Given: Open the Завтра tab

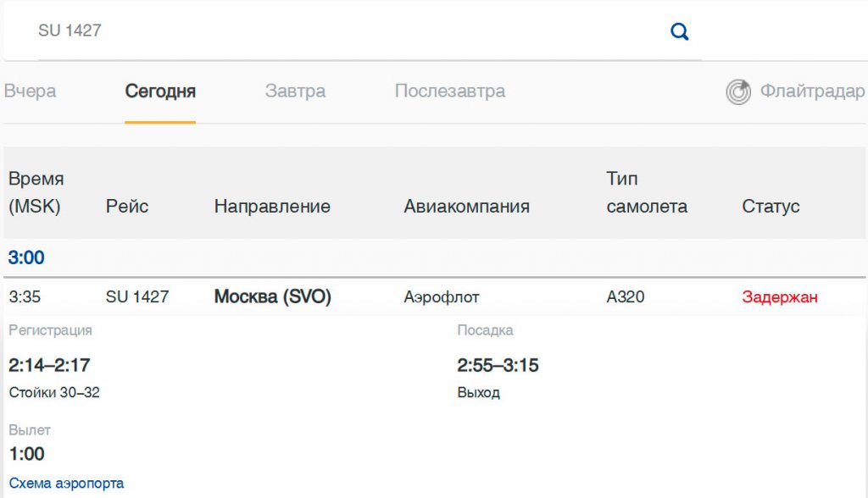Looking at the screenshot, I should (x=295, y=91).
